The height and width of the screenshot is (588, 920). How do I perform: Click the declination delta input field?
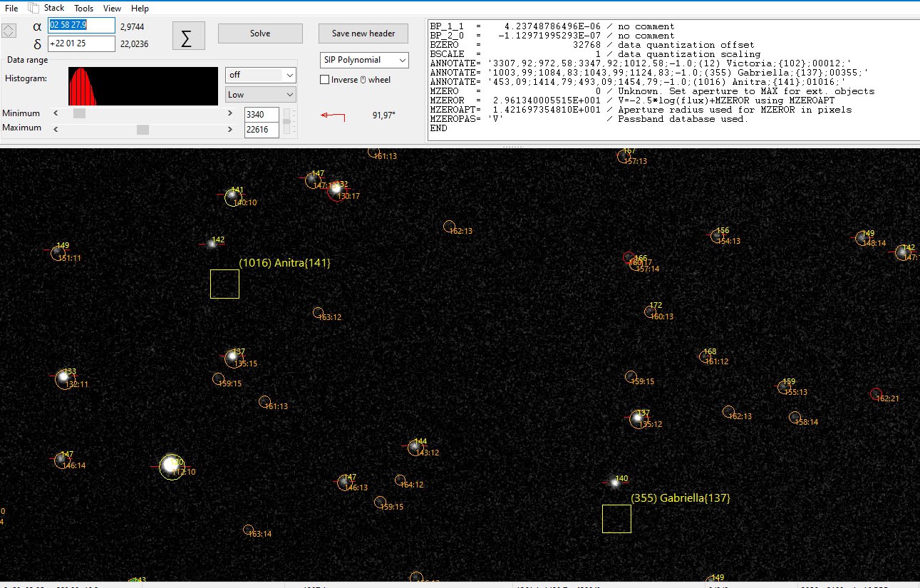pyautogui.click(x=81, y=43)
